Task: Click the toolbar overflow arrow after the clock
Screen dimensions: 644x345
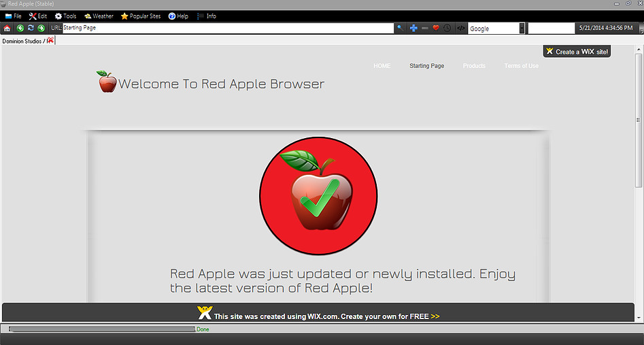Action: tap(641, 30)
